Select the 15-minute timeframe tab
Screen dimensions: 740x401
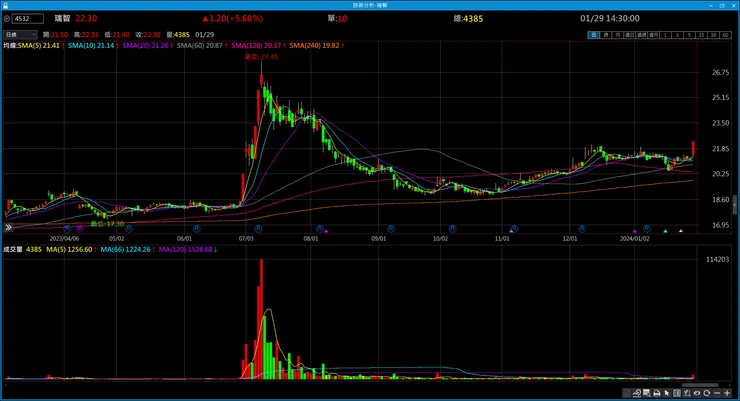tap(701, 35)
